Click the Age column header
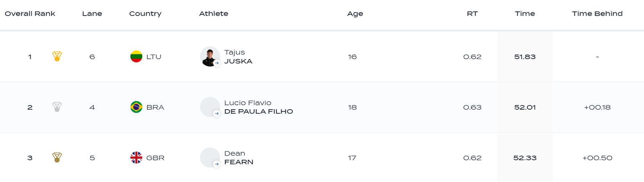Screen dimensions: 644x182 coord(355,14)
